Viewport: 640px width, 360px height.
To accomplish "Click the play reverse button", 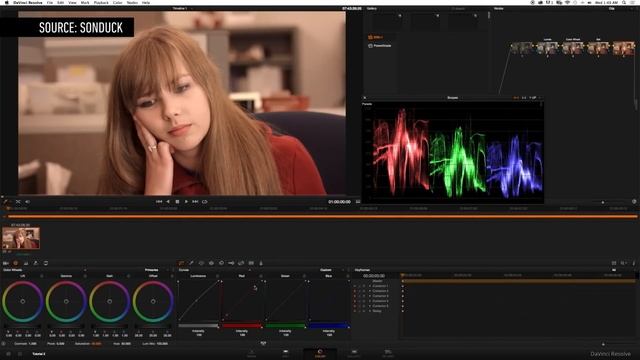I will pos(168,202).
